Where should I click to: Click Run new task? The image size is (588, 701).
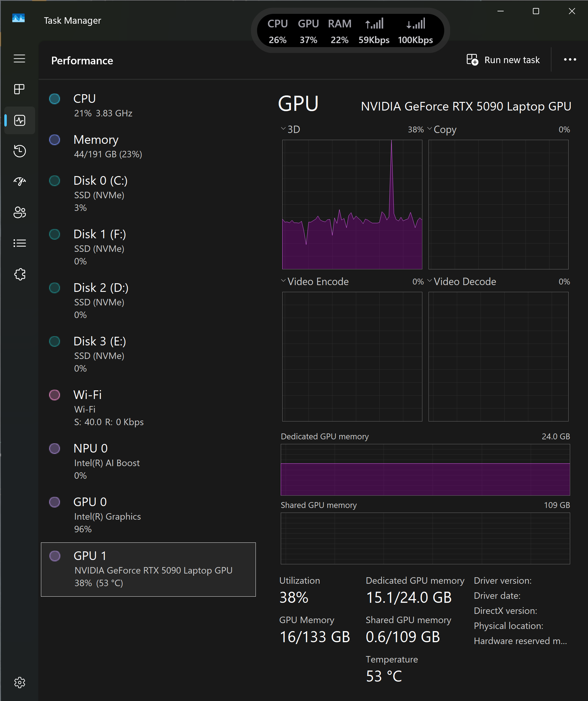(x=503, y=60)
